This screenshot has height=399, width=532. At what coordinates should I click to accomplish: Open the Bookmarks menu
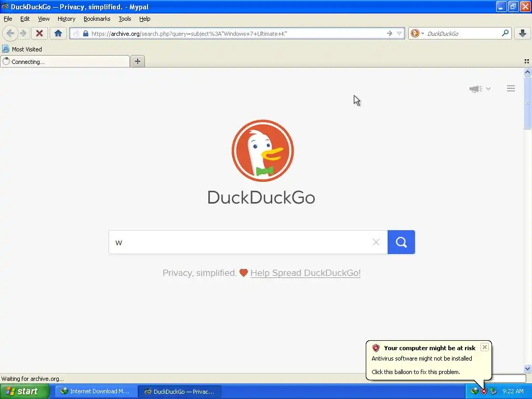[97, 19]
